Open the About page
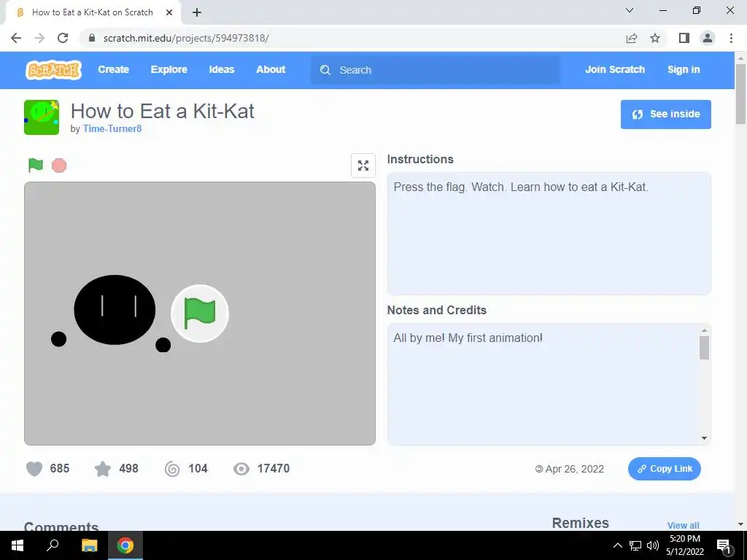 click(x=271, y=69)
